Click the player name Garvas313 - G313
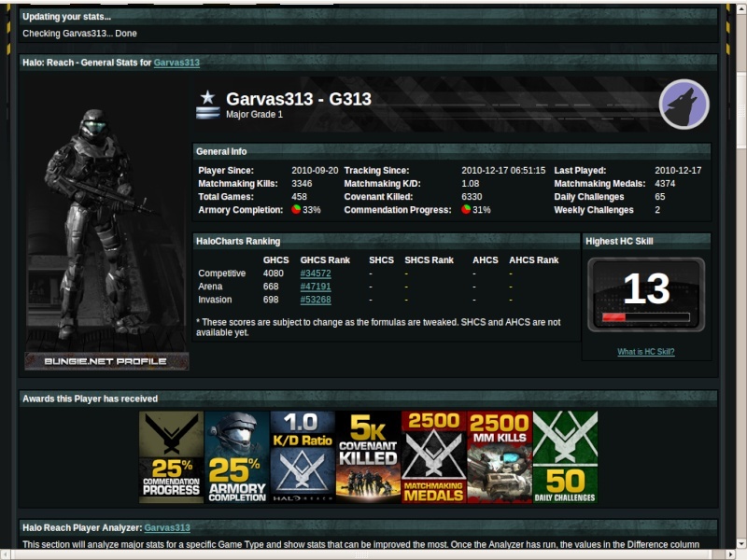 coord(299,99)
